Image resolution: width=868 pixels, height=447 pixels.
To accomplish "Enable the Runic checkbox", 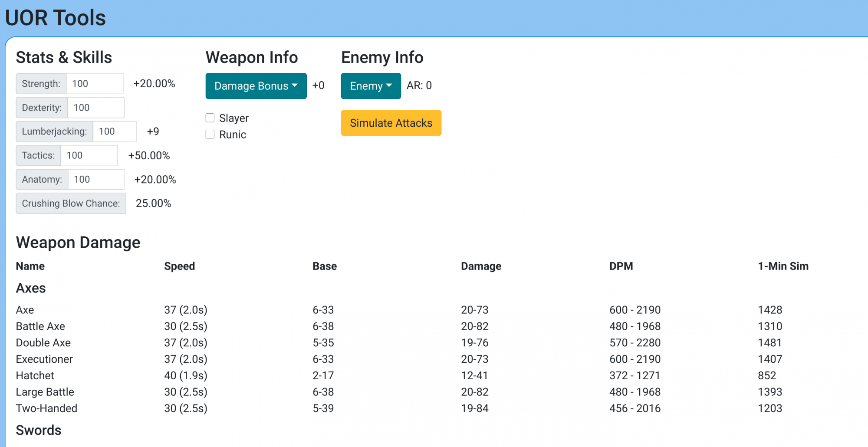I will (210, 134).
